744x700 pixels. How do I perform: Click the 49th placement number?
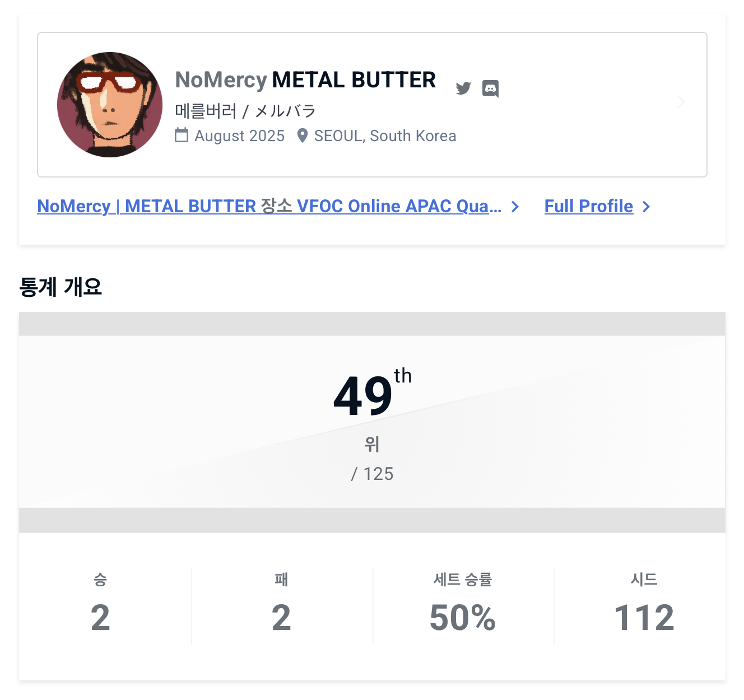click(364, 396)
